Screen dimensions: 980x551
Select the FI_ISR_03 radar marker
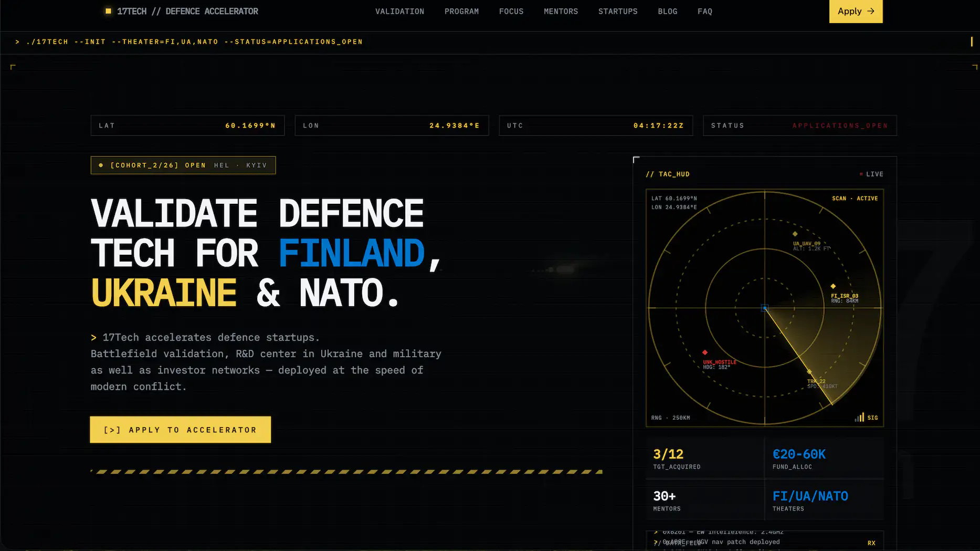[833, 286]
